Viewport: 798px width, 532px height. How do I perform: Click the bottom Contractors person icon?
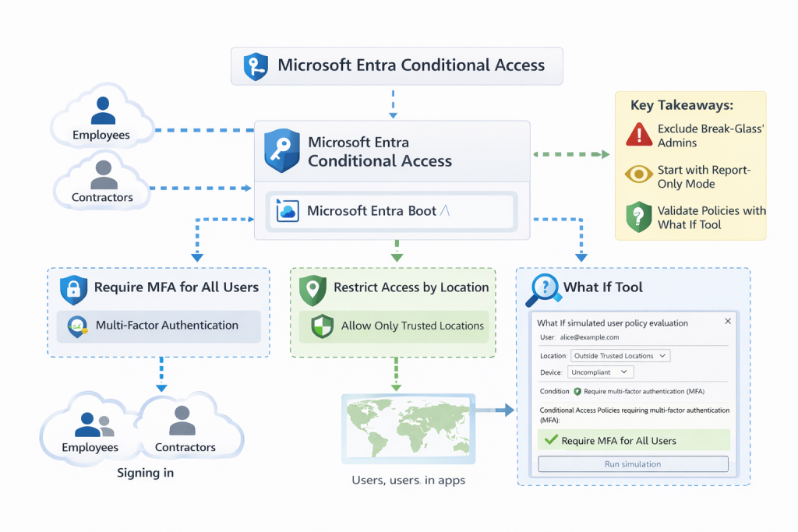(x=182, y=421)
